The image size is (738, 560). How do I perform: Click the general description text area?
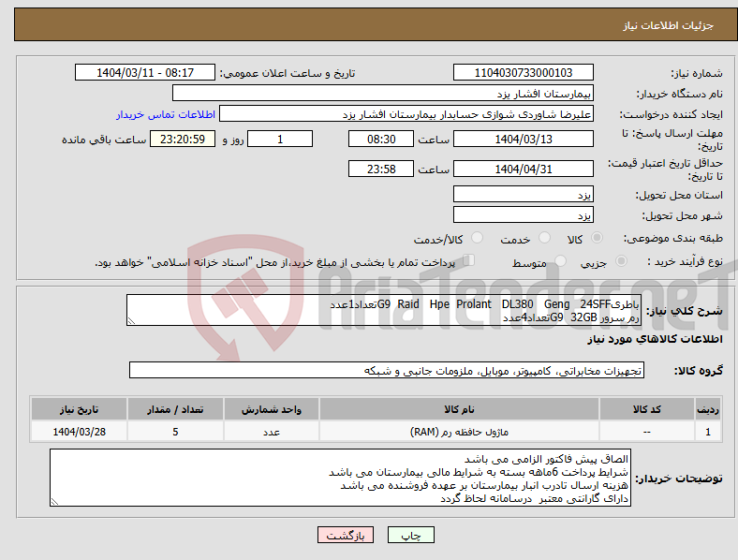(384, 310)
